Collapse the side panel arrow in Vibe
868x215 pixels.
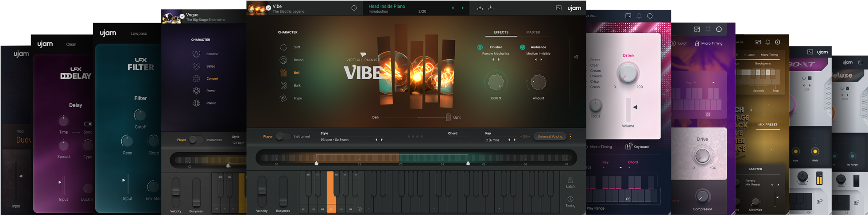576,57
